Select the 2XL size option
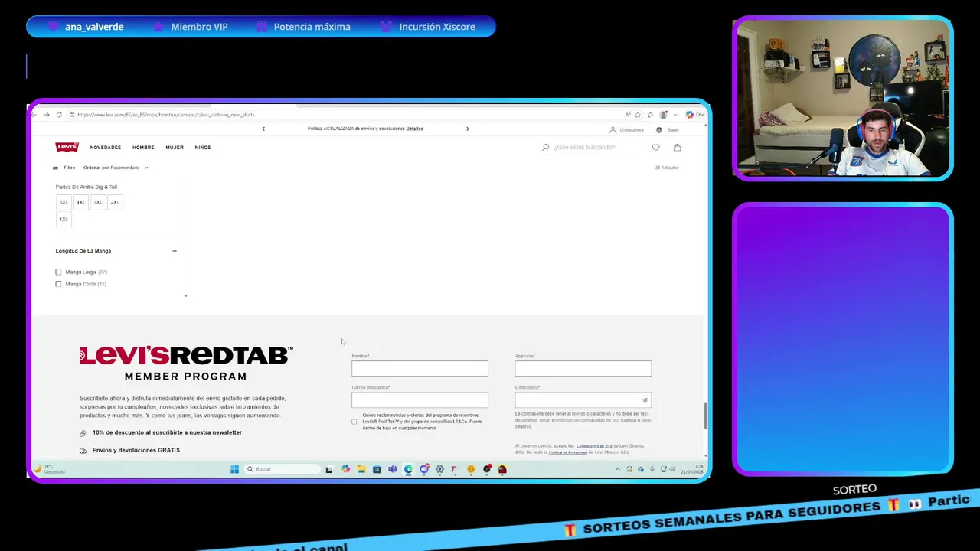The image size is (980, 551). 115,202
